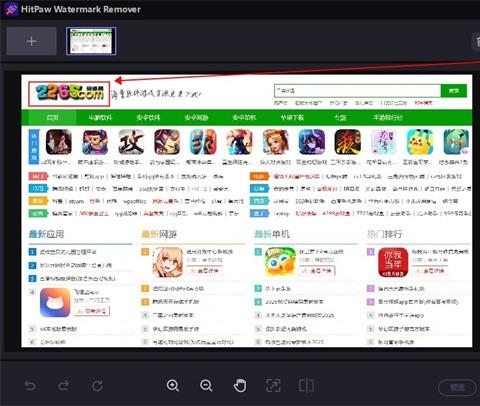Select the loaded image thumbnail
The height and width of the screenshot is (406, 480).
91,41
